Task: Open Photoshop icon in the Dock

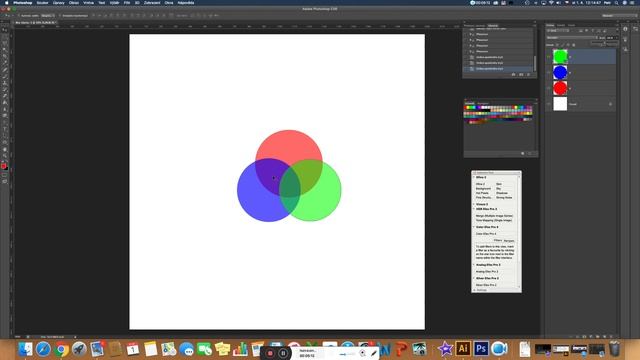Action: pyautogui.click(x=481, y=349)
